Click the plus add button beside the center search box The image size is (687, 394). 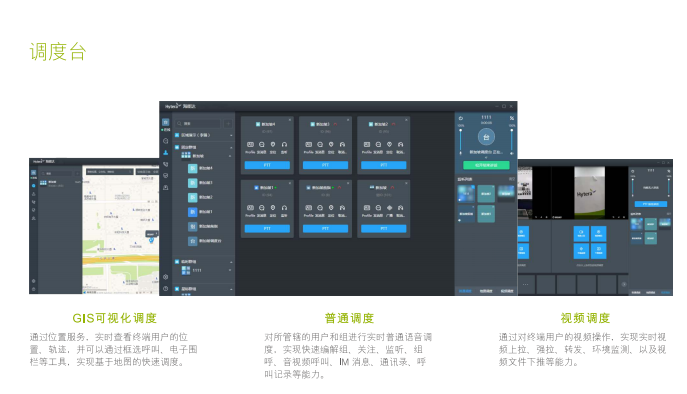pyautogui.click(x=228, y=124)
